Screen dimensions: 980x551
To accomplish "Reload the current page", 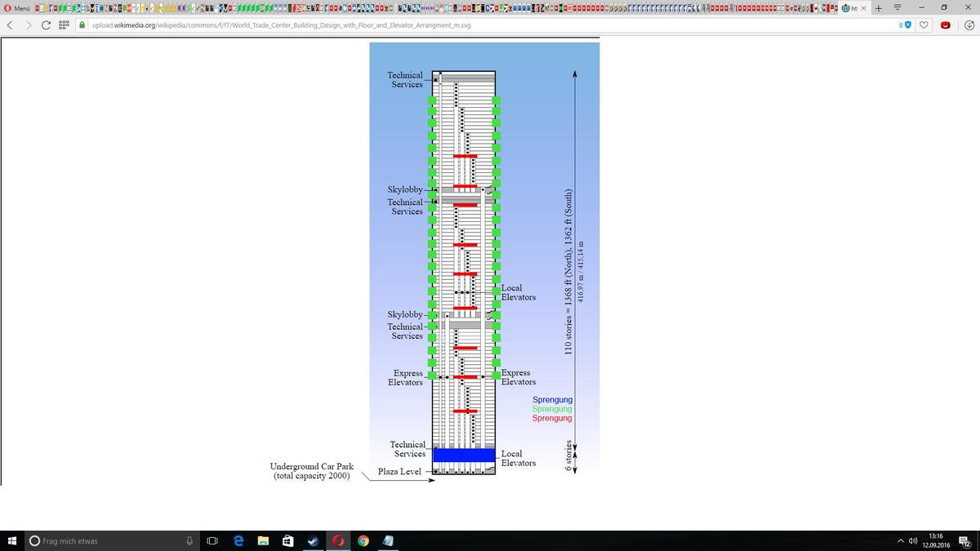I will click(46, 25).
